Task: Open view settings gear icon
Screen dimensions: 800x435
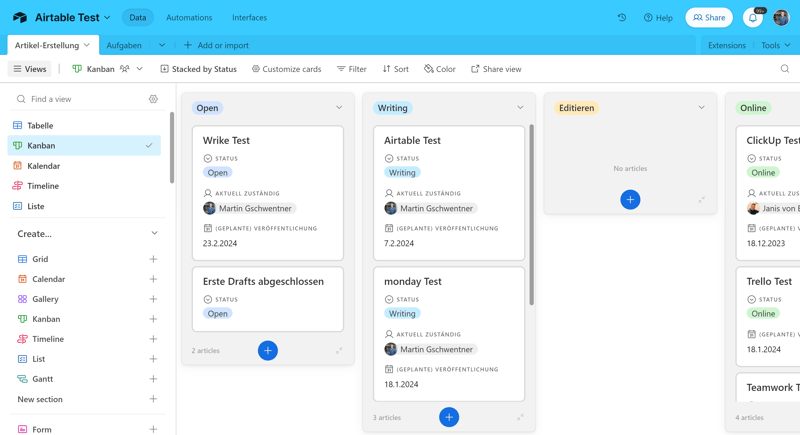Action: click(x=153, y=99)
